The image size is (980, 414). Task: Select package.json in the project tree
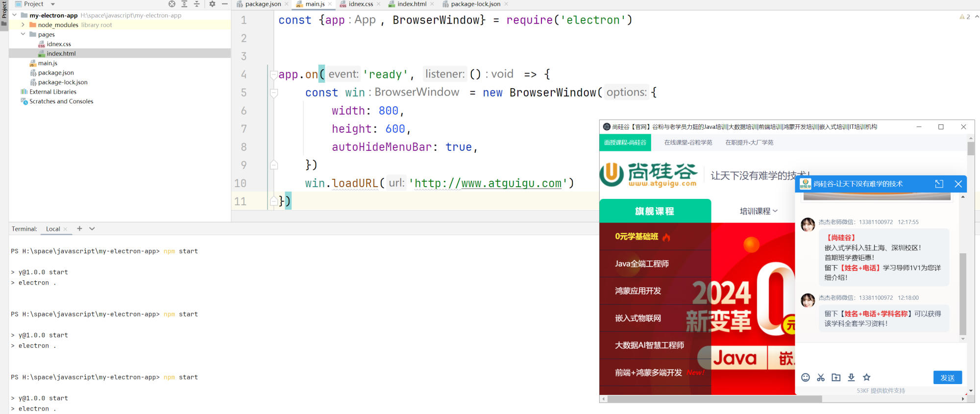[x=56, y=73]
